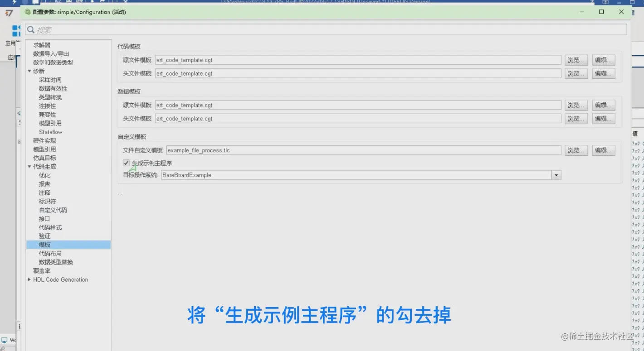
Task: Select 标识符 under 代码生成
Action: 47,201
